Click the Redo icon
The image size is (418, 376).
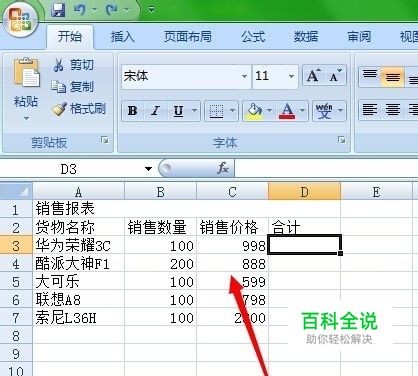click(111, 10)
